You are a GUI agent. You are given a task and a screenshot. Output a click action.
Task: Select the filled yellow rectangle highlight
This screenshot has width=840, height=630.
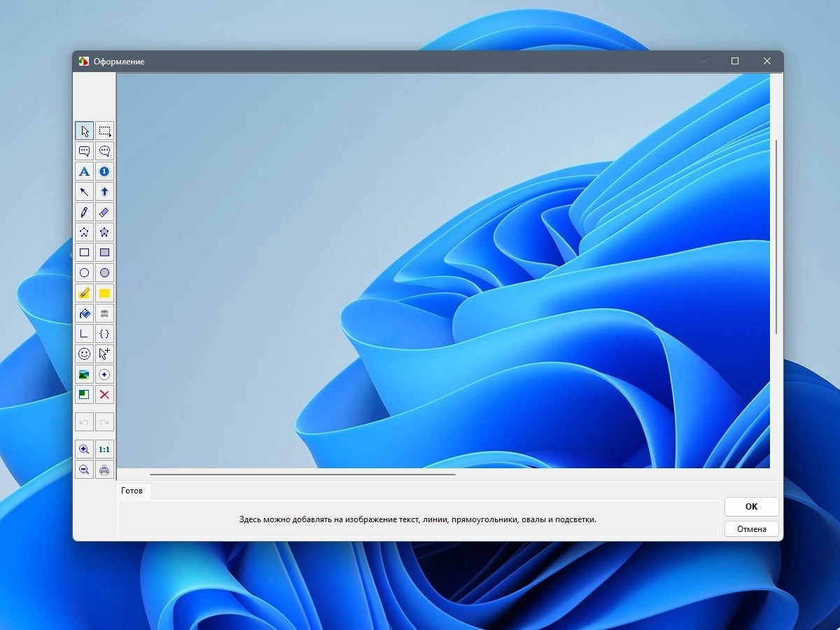(x=104, y=293)
